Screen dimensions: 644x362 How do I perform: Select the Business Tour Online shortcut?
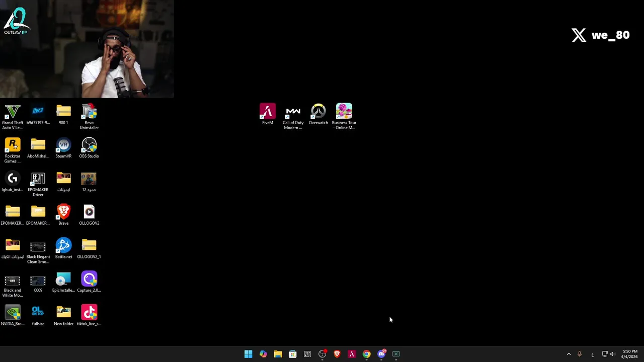tap(344, 117)
